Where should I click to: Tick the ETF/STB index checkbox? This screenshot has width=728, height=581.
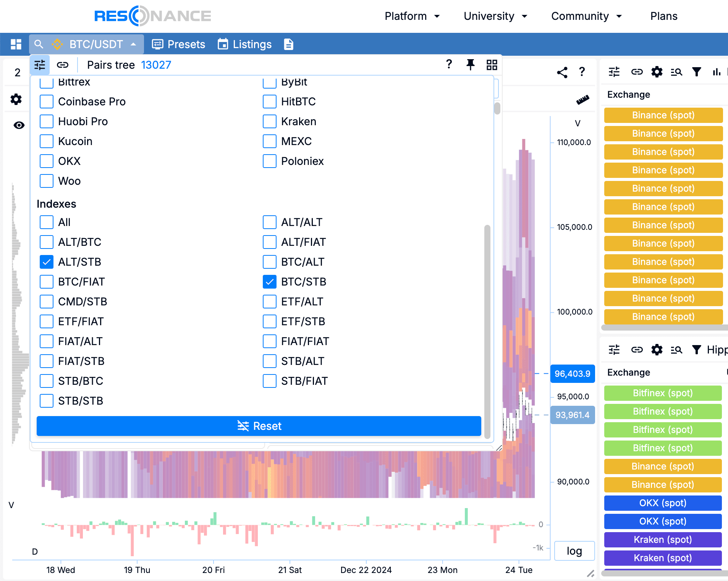pyautogui.click(x=270, y=321)
